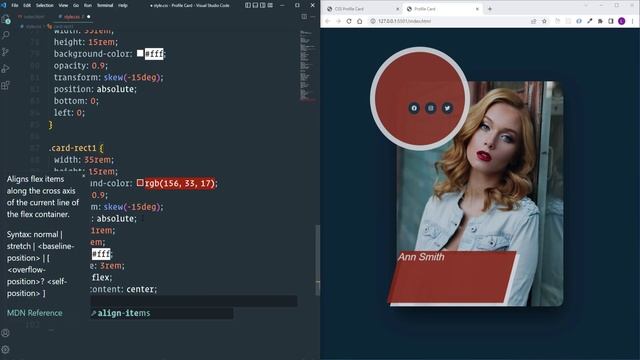The image size is (640, 360).
Task: Open the View menu
Action: [63, 5]
